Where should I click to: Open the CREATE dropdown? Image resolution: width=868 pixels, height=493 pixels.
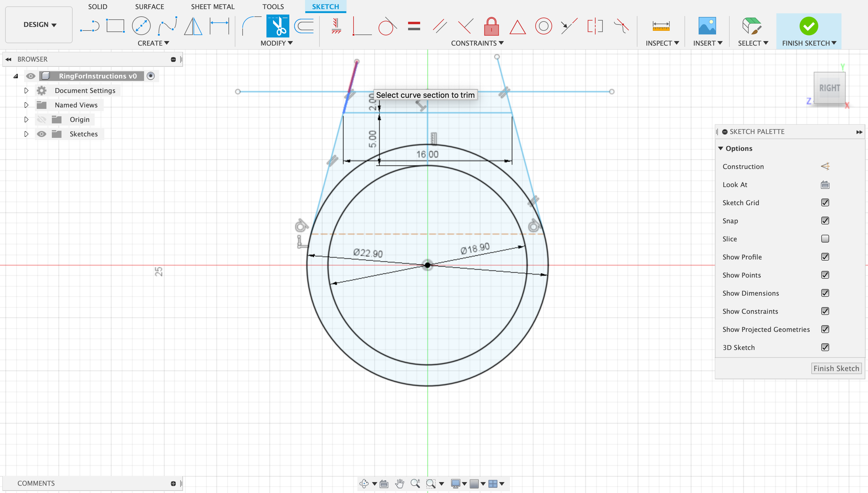pos(153,43)
